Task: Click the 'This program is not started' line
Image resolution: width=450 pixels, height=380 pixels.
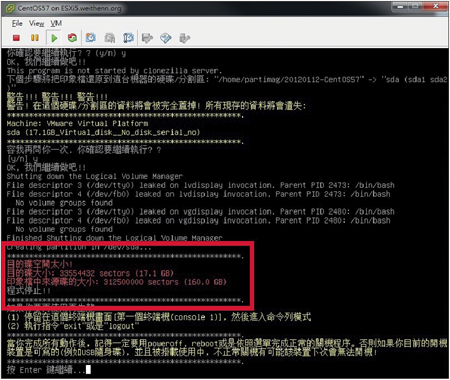Action: (x=114, y=71)
